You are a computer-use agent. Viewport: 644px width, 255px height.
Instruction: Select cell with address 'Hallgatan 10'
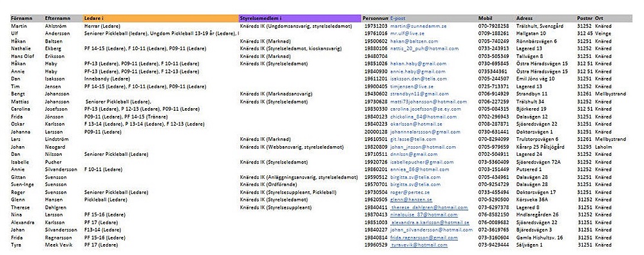click(x=531, y=33)
